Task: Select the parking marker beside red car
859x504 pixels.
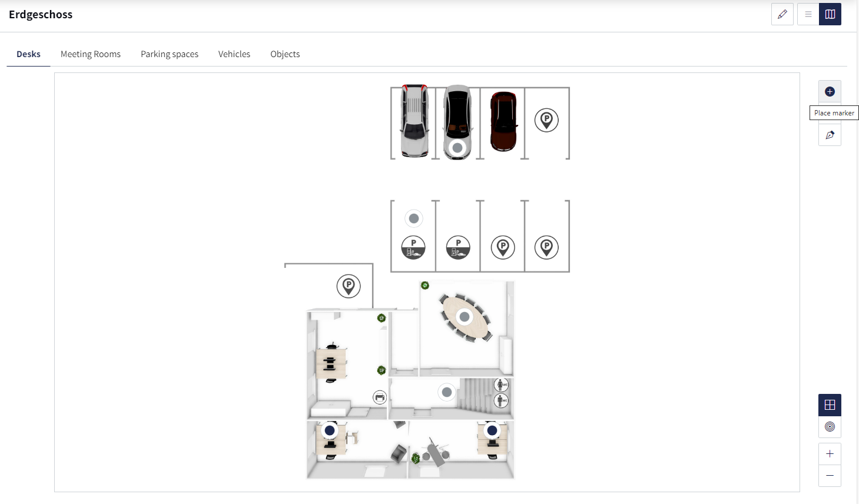Action: (x=546, y=120)
